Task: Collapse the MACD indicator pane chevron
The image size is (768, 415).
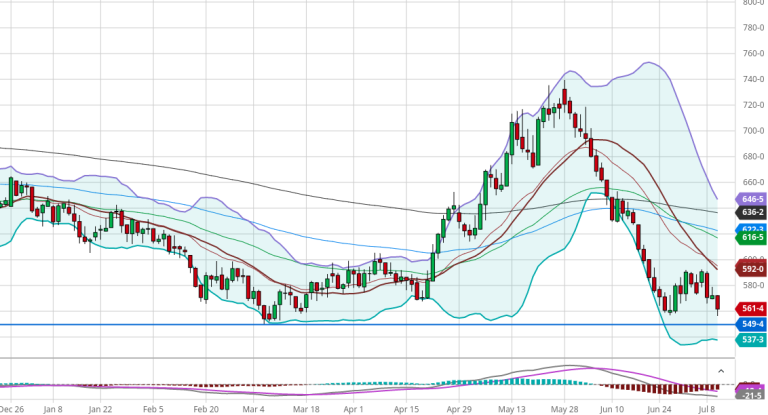Action: click(720, 372)
